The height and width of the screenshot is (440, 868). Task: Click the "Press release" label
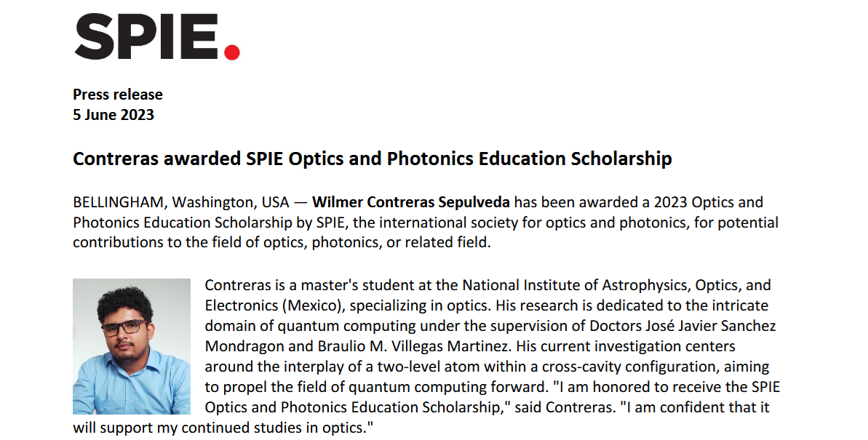pyautogui.click(x=118, y=95)
